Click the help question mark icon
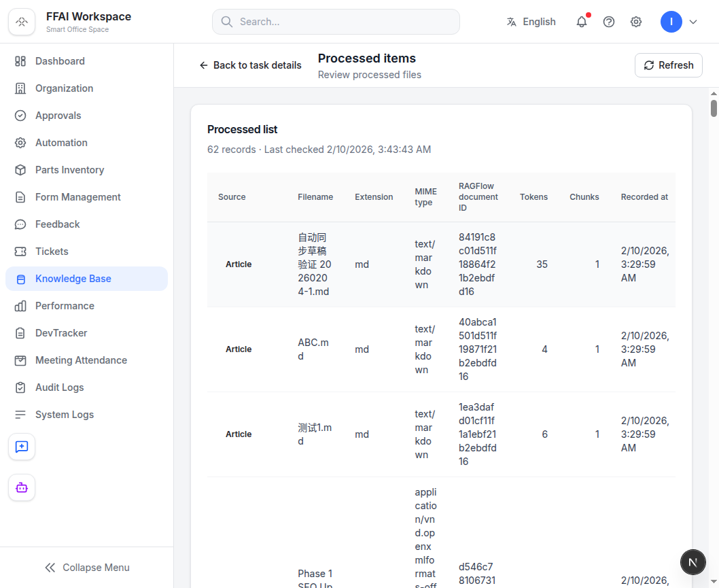This screenshot has width=719, height=588. [x=608, y=22]
